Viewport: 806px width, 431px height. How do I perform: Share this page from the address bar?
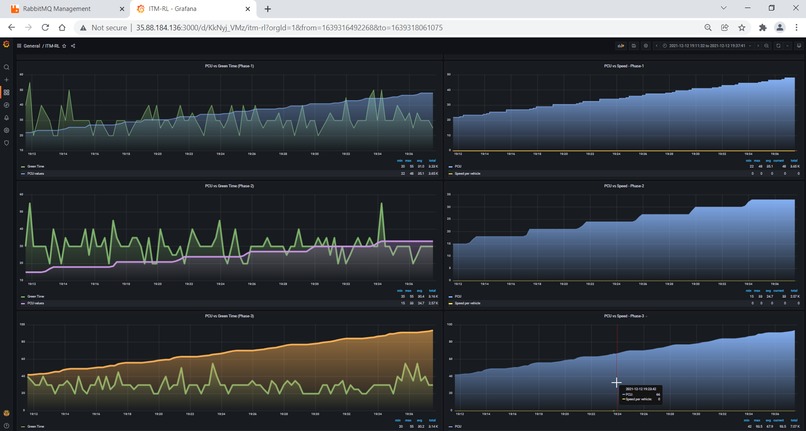(x=725, y=28)
